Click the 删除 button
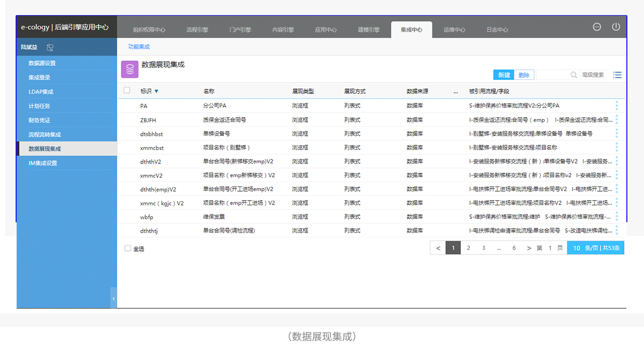 tap(524, 75)
